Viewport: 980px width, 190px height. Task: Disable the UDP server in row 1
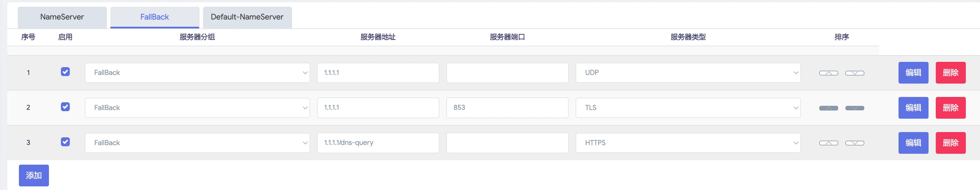tap(65, 72)
